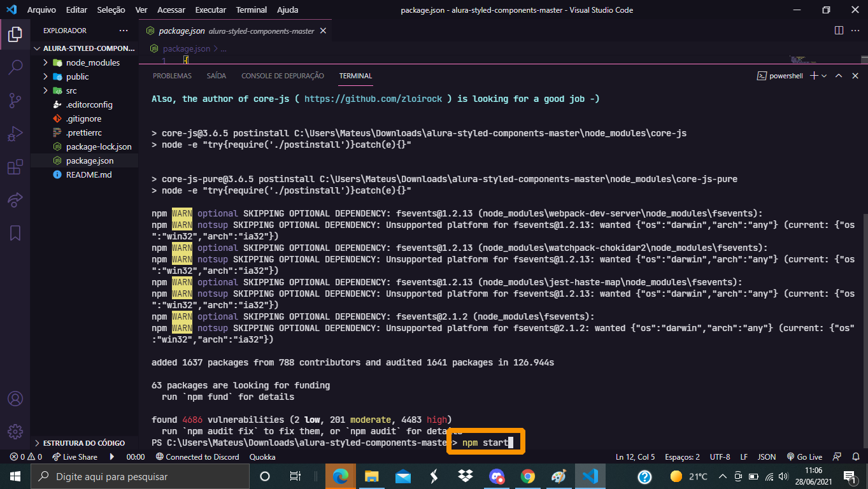
Task: Change indentation via Espaços: 2
Action: click(x=682, y=457)
